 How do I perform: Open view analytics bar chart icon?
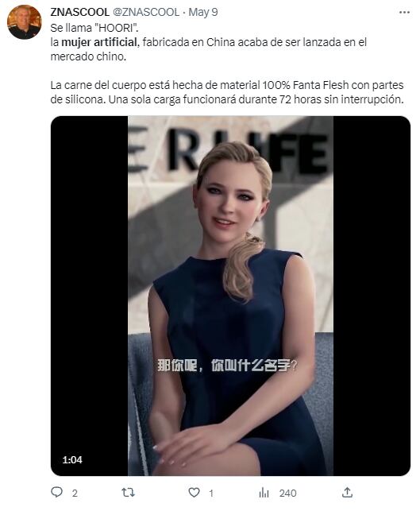(x=264, y=493)
